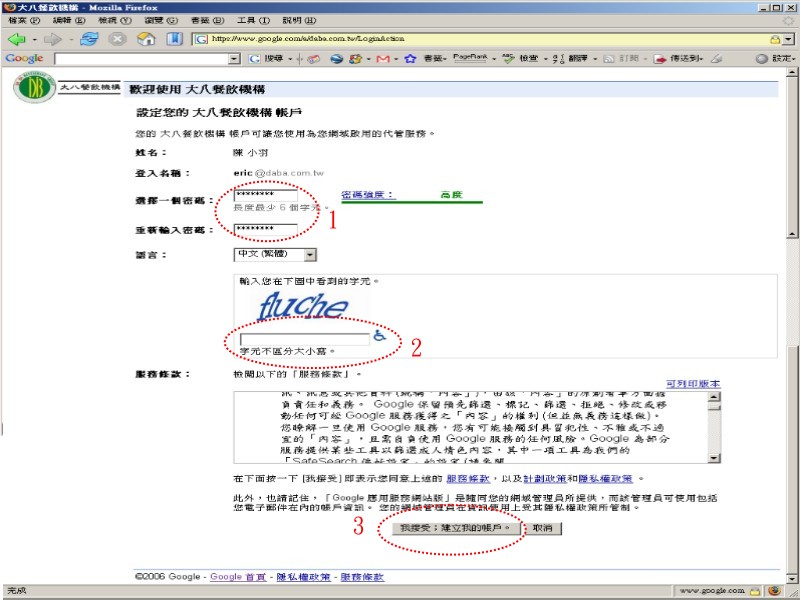Open the 編輯 (E) menu

click(69, 20)
